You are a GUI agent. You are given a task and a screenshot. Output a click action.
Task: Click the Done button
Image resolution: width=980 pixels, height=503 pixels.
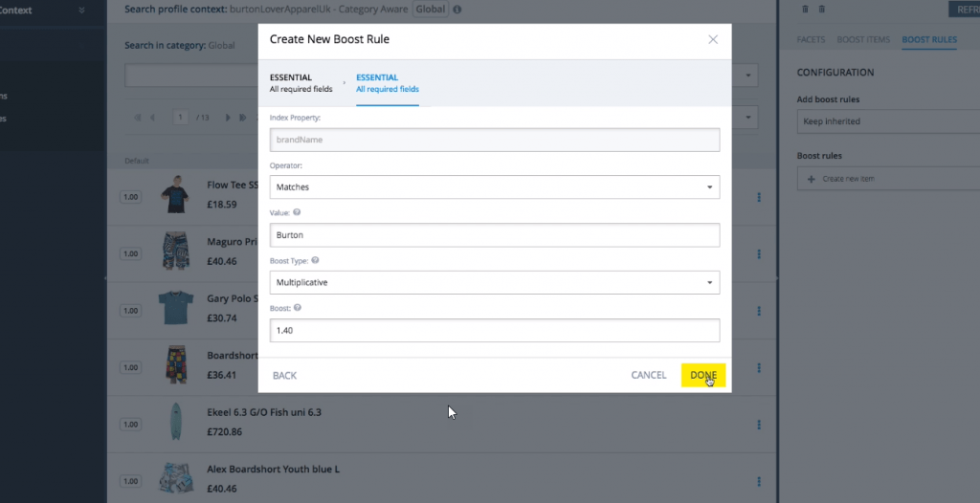[x=703, y=375]
